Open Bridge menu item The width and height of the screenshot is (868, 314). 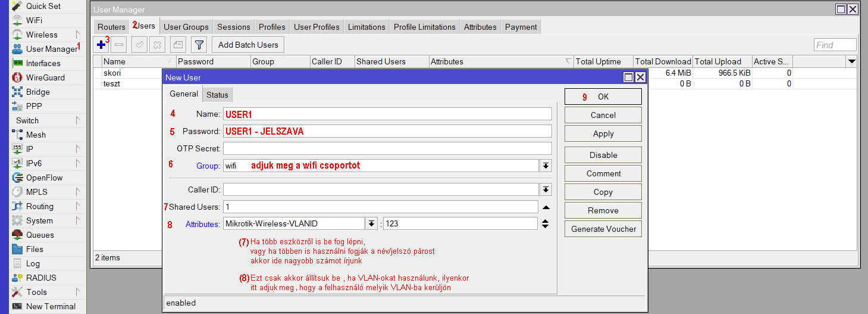[37, 92]
